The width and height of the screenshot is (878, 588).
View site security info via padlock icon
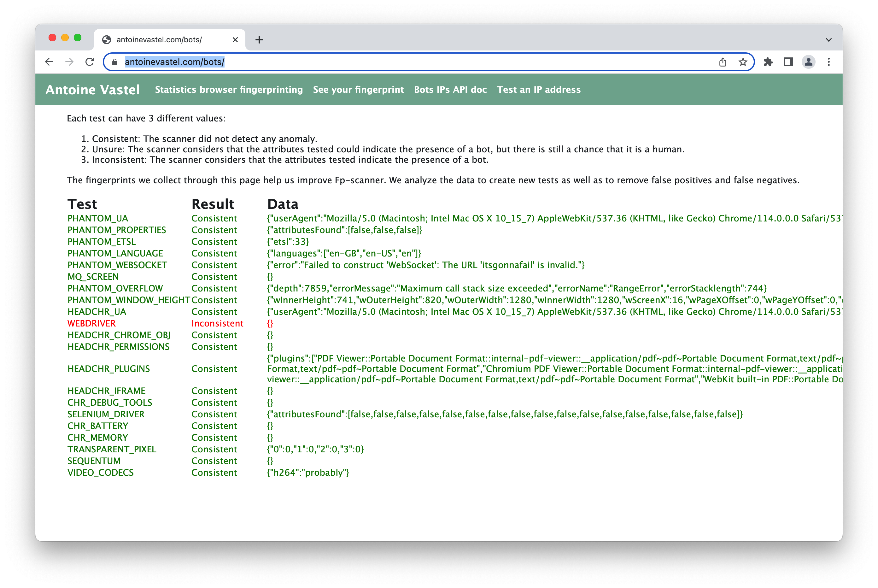click(x=114, y=62)
